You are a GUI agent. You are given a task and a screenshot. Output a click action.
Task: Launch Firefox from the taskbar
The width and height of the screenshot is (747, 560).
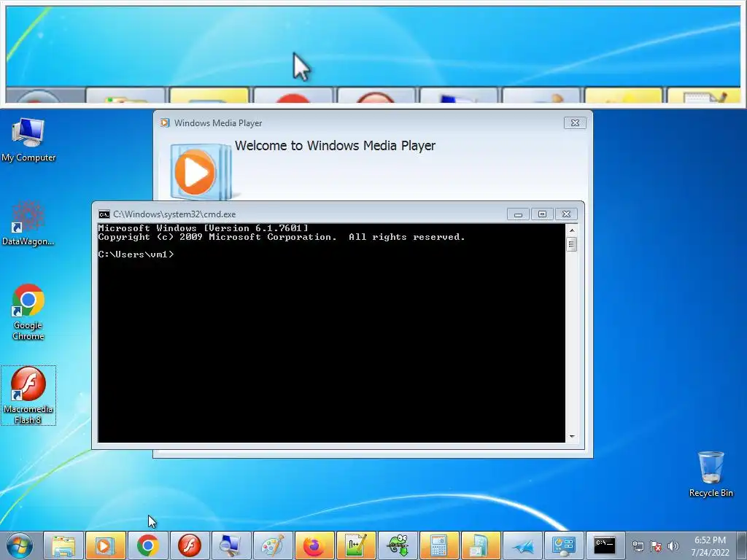(x=314, y=545)
